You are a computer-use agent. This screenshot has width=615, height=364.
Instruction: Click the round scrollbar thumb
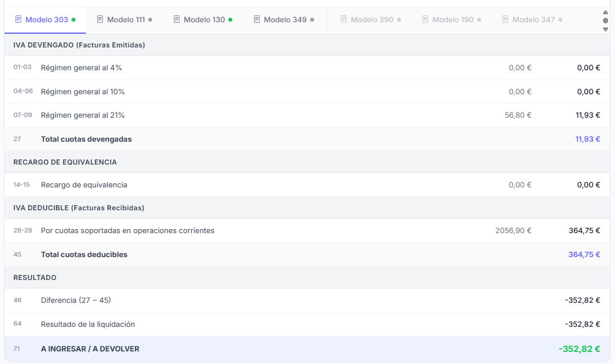(606, 21)
